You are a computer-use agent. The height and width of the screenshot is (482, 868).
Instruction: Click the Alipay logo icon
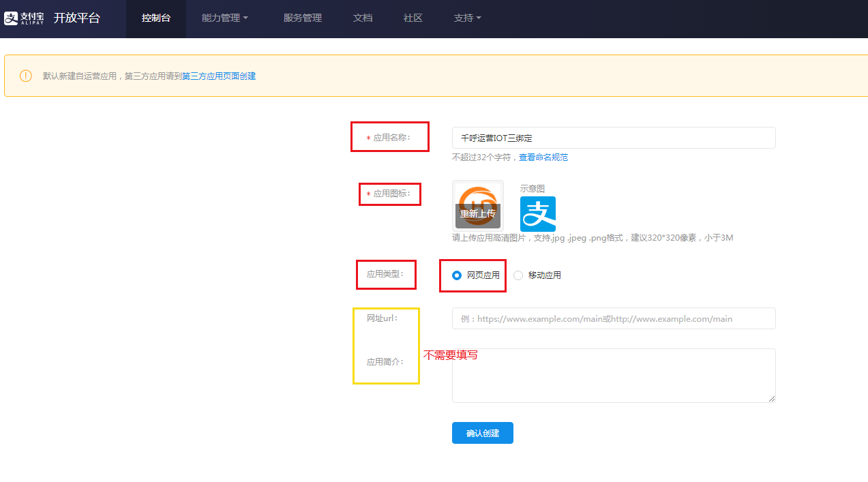[x=24, y=18]
